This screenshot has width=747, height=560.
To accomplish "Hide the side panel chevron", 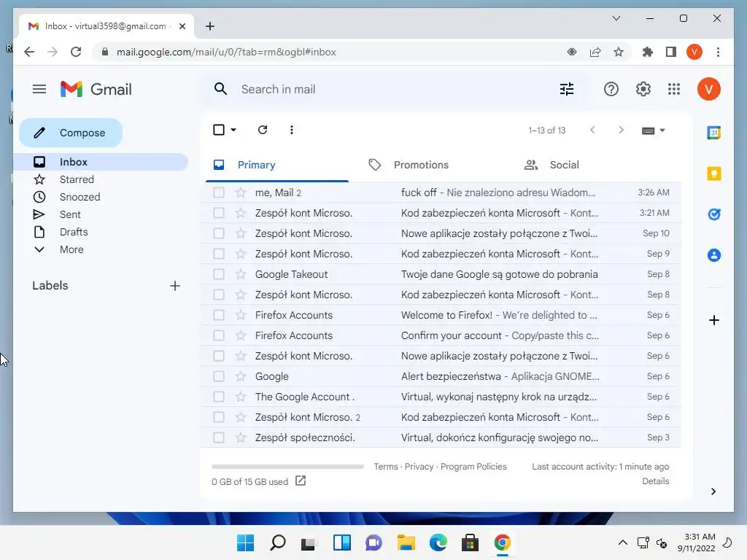I will tap(713, 491).
